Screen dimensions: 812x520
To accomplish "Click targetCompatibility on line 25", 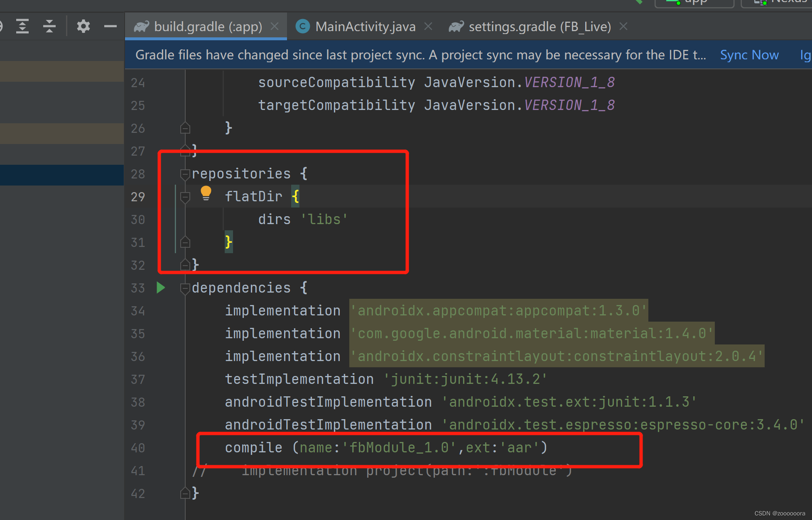I will click(x=337, y=105).
